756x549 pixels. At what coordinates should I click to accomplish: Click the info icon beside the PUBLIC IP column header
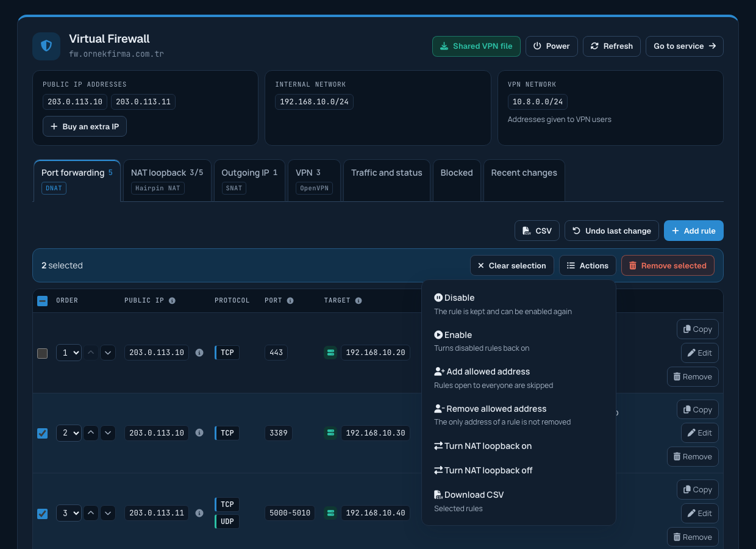pyautogui.click(x=172, y=301)
